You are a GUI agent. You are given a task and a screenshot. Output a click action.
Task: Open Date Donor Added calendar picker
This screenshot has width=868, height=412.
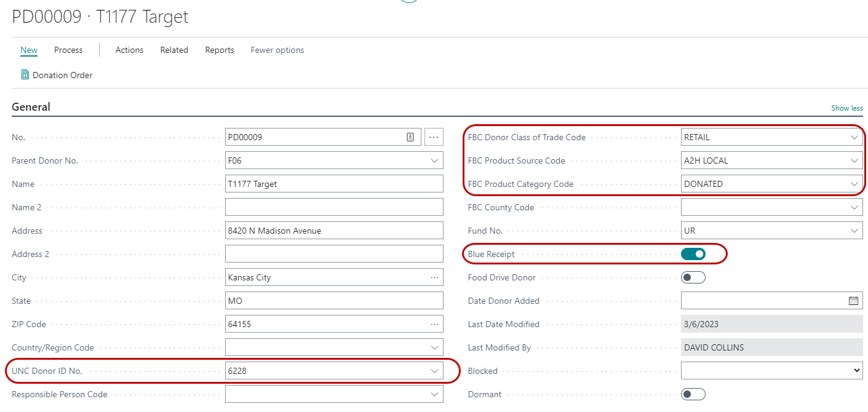[853, 301]
